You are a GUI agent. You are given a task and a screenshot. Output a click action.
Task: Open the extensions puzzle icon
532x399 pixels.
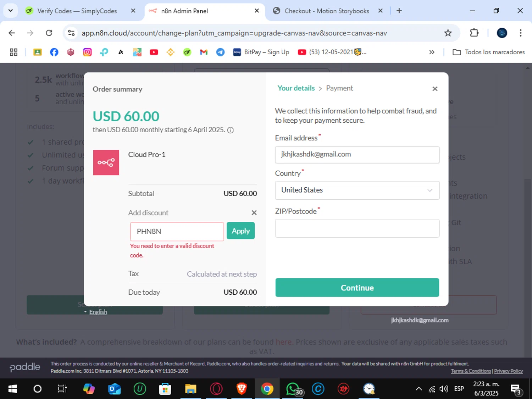(474, 33)
